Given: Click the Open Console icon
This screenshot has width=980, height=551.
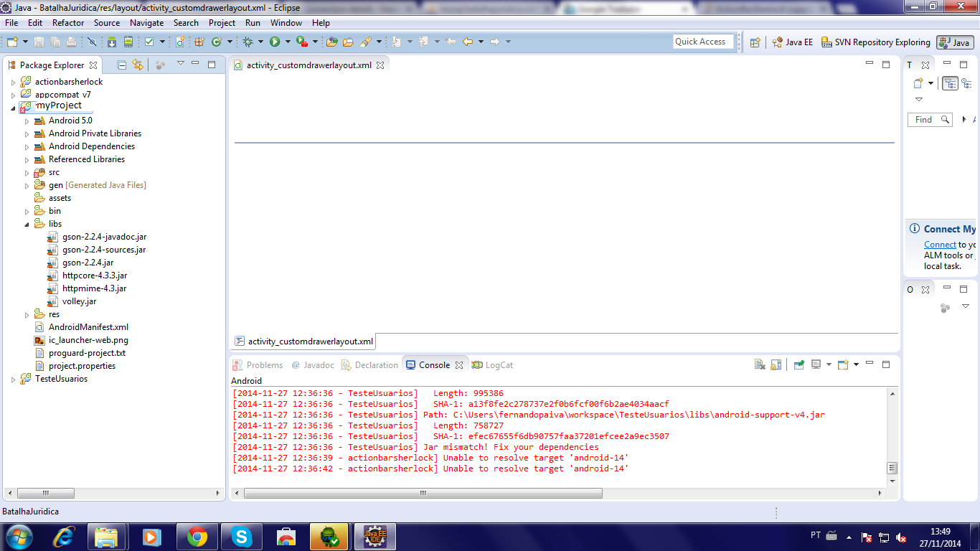Looking at the screenshot, I should click(x=843, y=364).
